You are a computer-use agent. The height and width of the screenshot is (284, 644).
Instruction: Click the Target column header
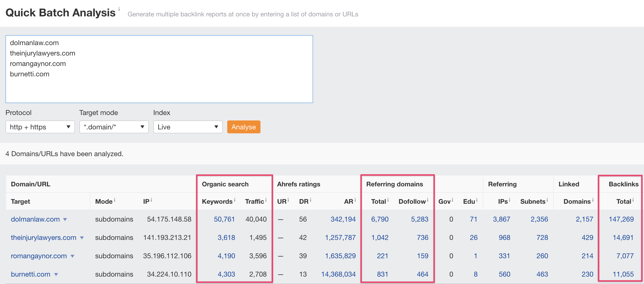20,201
